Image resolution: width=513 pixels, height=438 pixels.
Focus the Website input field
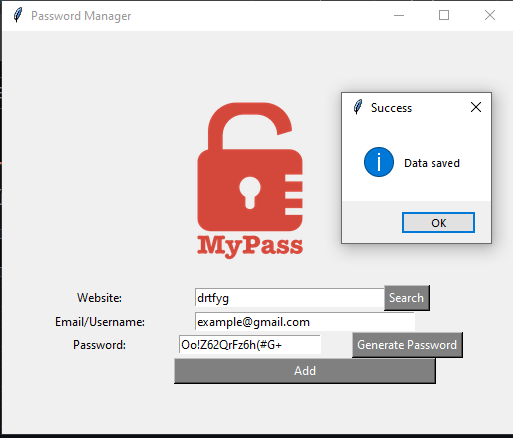click(290, 298)
